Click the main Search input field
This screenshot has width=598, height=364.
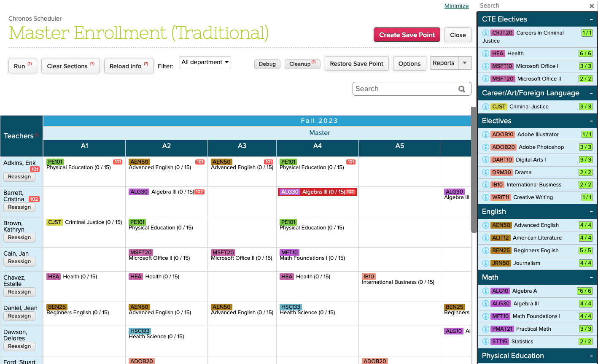(405, 89)
